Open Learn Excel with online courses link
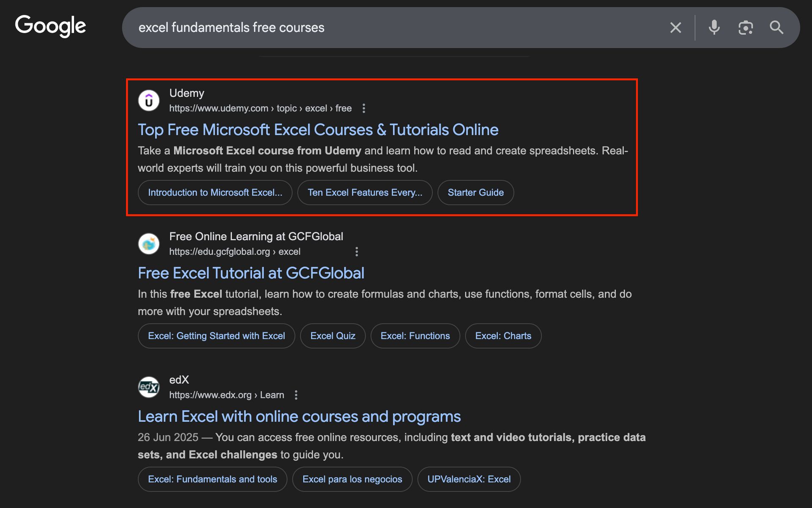812x508 pixels. [x=299, y=417]
